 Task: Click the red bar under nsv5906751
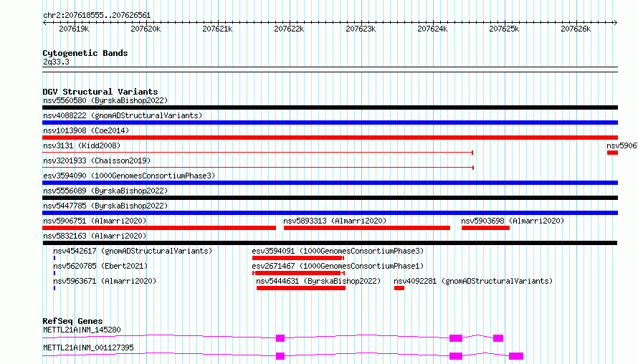(x=159, y=228)
